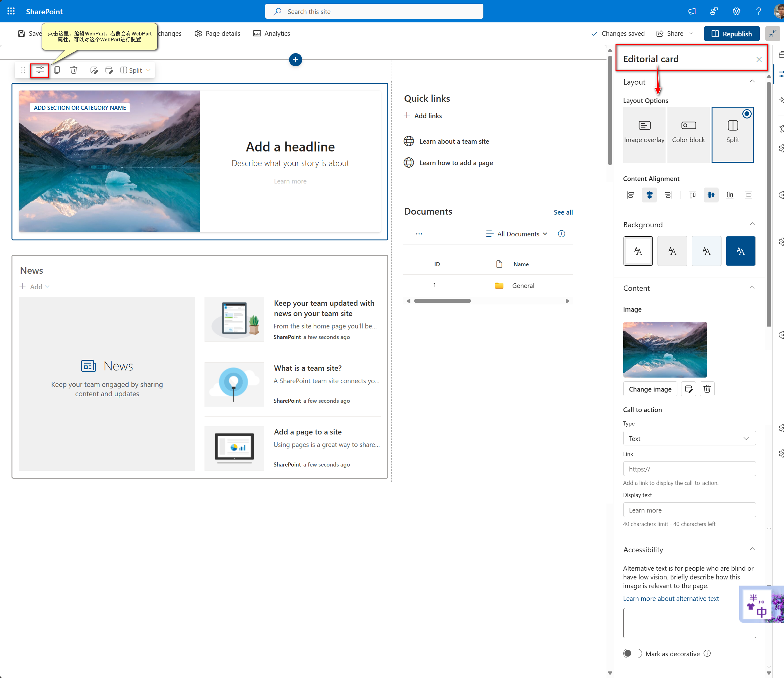Select left content alignment icon
The width and height of the screenshot is (784, 678).
[630, 195]
